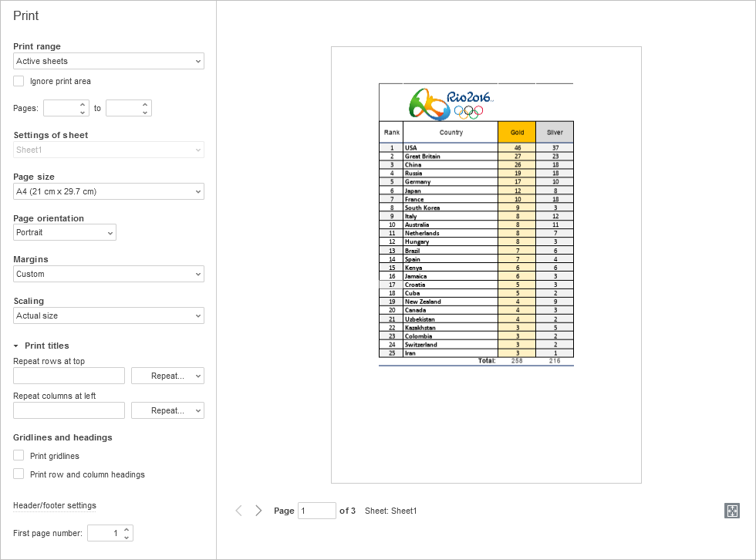The image size is (756, 560).
Task: Enable Print row and column headings
Action: click(19, 474)
